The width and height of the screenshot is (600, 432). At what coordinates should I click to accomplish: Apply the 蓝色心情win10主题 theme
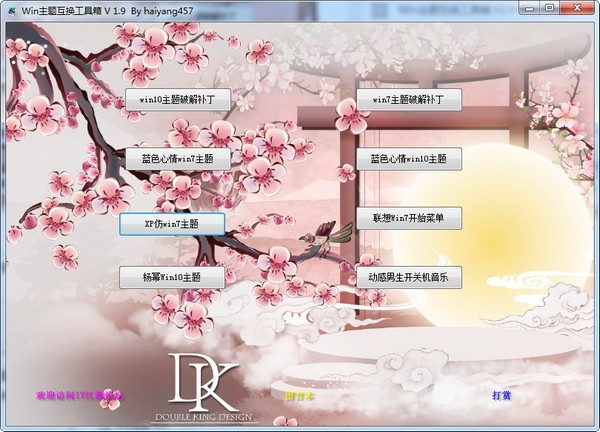409,159
